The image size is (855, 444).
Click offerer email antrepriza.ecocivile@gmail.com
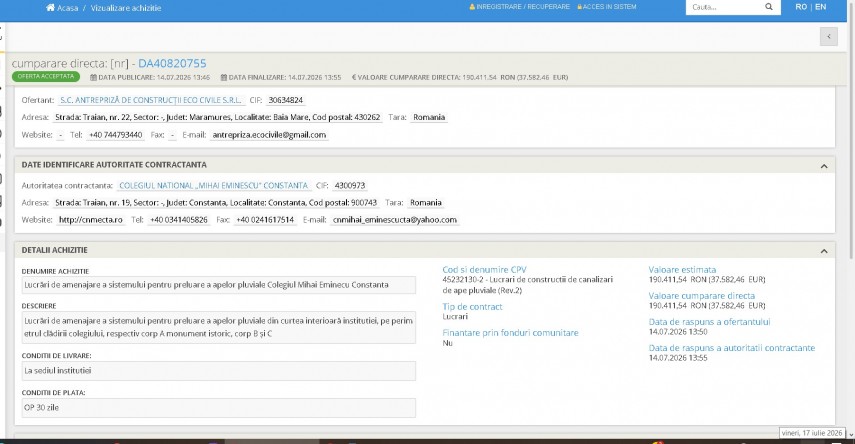(269, 135)
